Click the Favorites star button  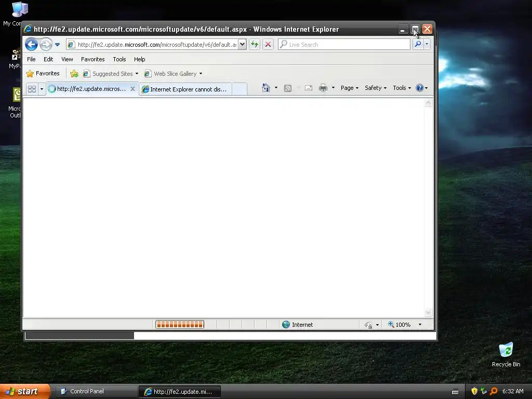[43, 73]
